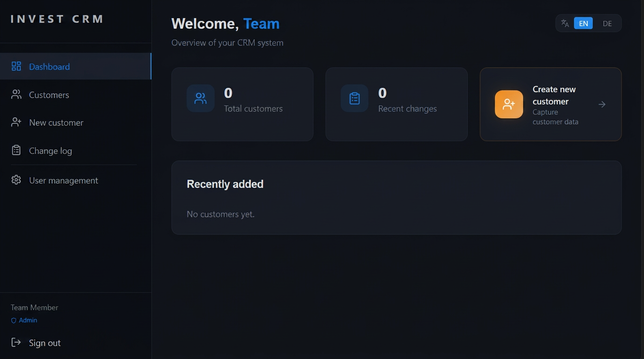
Task: Switch language to EN
Action: (x=583, y=23)
